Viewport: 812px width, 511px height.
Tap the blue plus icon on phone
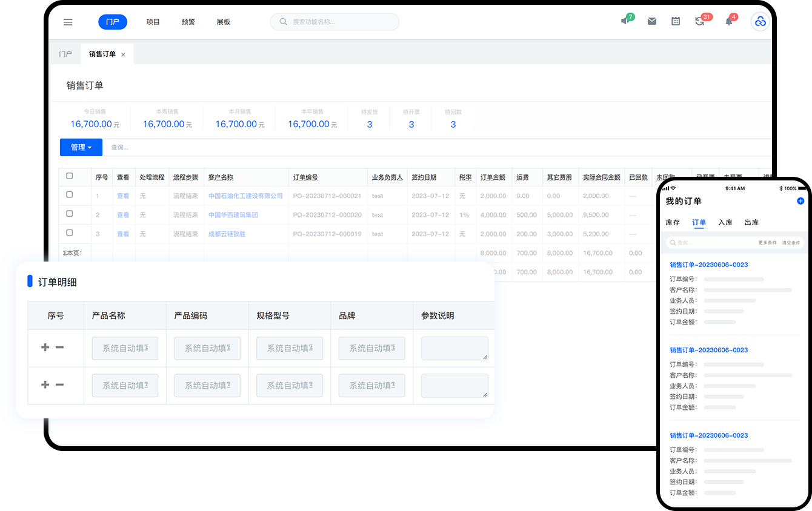pyautogui.click(x=800, y=201)
